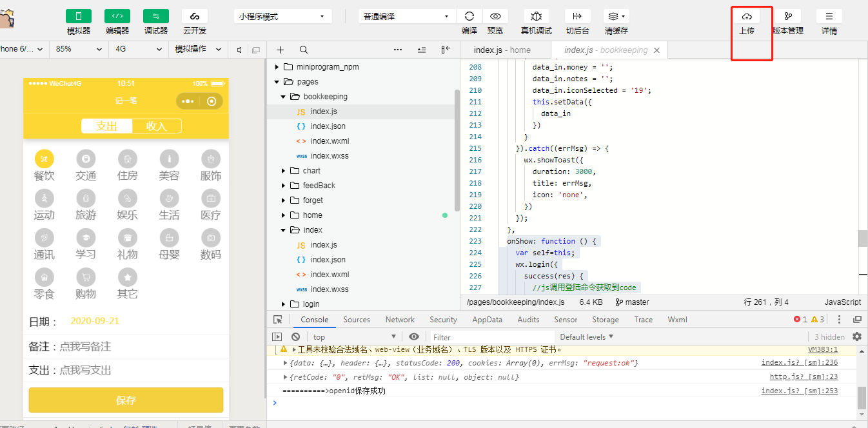
Task: Open 云开发 cloud development
Action: coord(195,16)
